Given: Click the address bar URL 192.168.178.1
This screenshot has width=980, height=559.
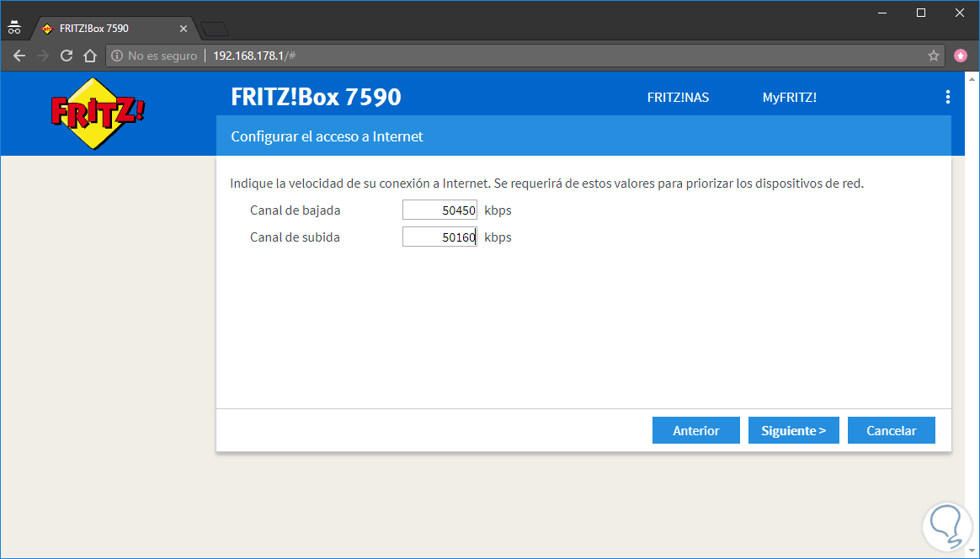Looking at the screenshot, I should click(254, 56).
